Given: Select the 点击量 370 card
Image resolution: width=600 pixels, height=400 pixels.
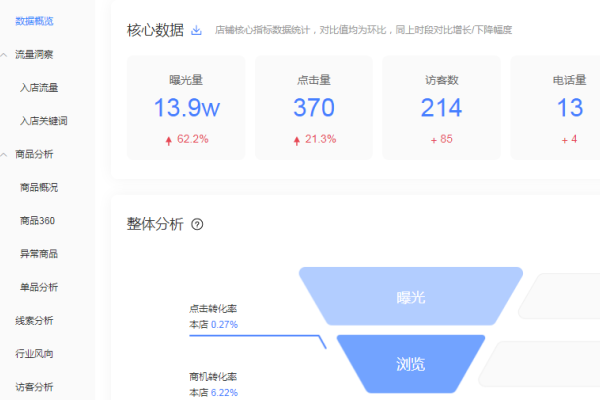Looking at the screenshot, I should [x=314, y=108].
